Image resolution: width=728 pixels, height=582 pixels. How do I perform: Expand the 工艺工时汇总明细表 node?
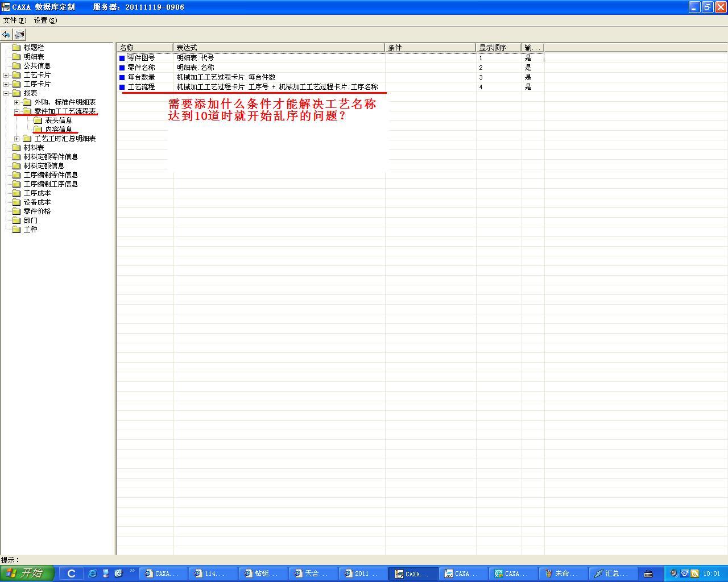coord(16,139)
